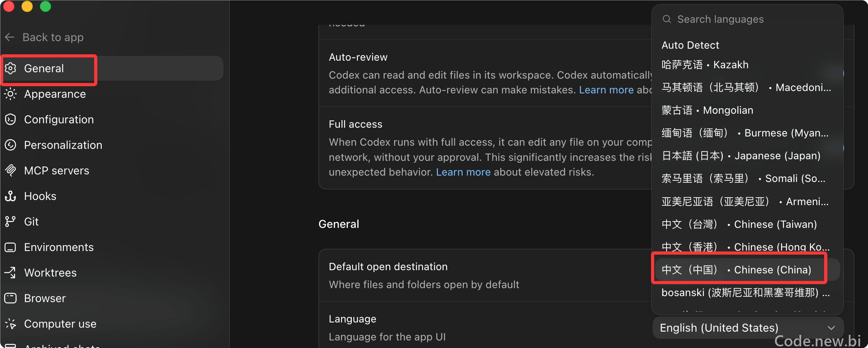868x348 pixels.
Task: Click 'Language for the app UI' description
Action: (387, 337)
